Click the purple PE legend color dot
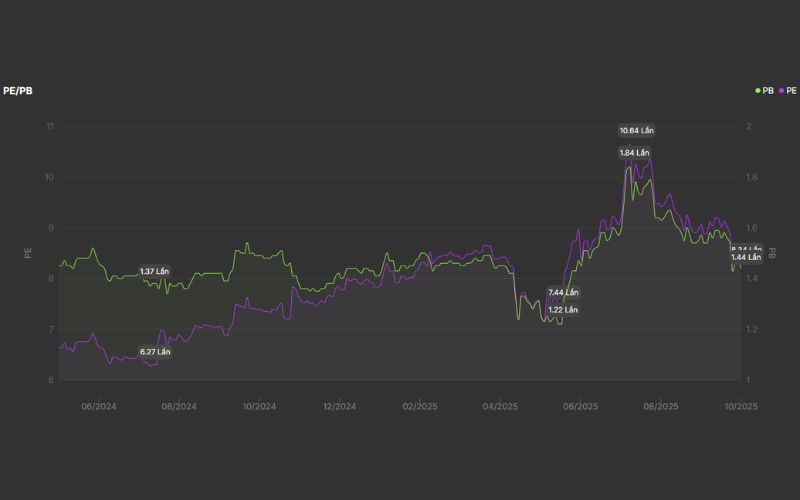This screenshot has height=500, width=800. pyautogui.click(x=781, y=90)
